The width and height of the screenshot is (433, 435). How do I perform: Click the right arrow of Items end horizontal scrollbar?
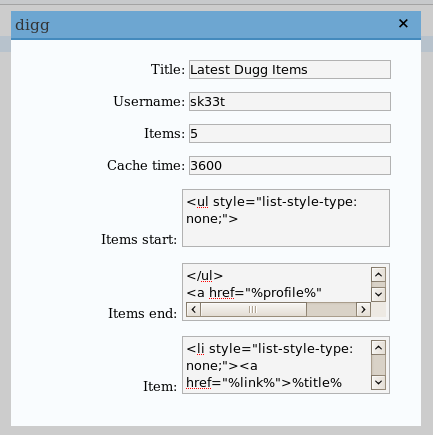(x=363, y=309)
